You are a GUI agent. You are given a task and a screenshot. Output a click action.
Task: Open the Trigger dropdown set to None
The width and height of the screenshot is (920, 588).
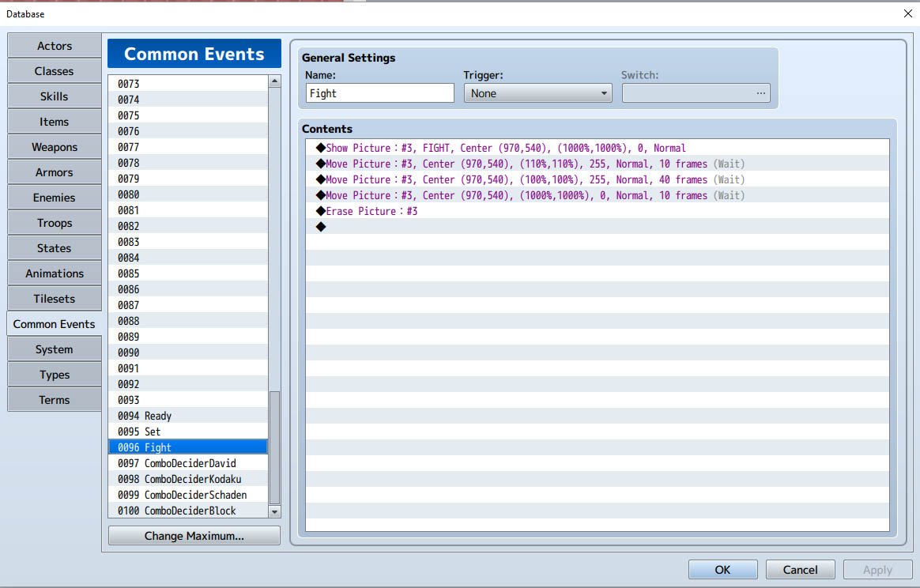(x=537, y=93)
